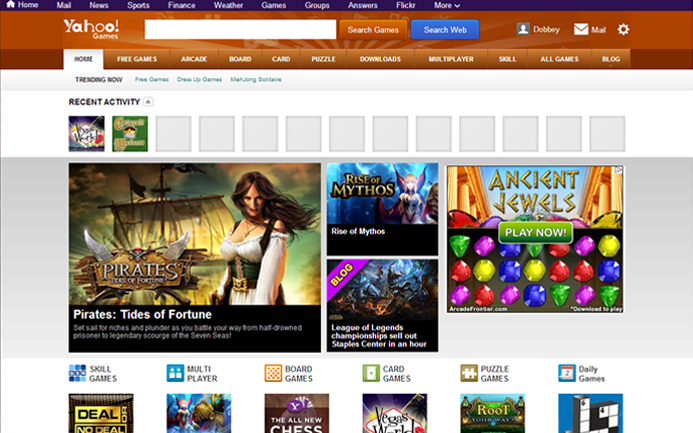Open the Card tab
693x433 pixels.
(x=281, y=59)
